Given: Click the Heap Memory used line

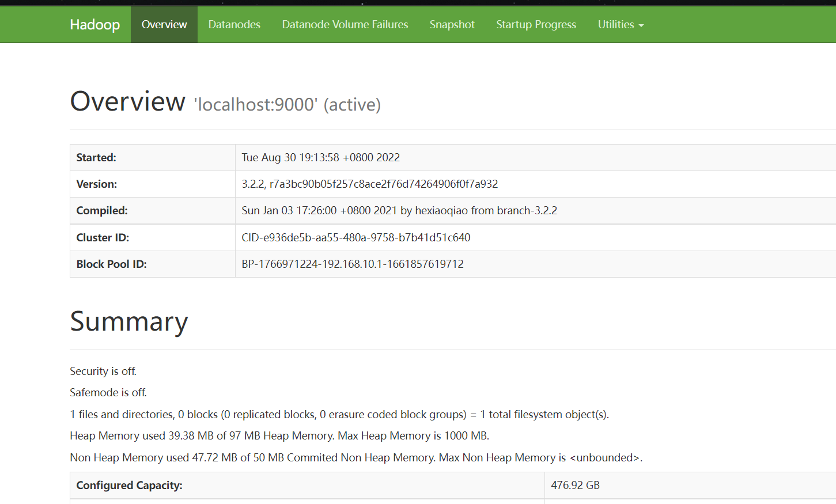Looking at the screenshot, I should tap(279, 435).
